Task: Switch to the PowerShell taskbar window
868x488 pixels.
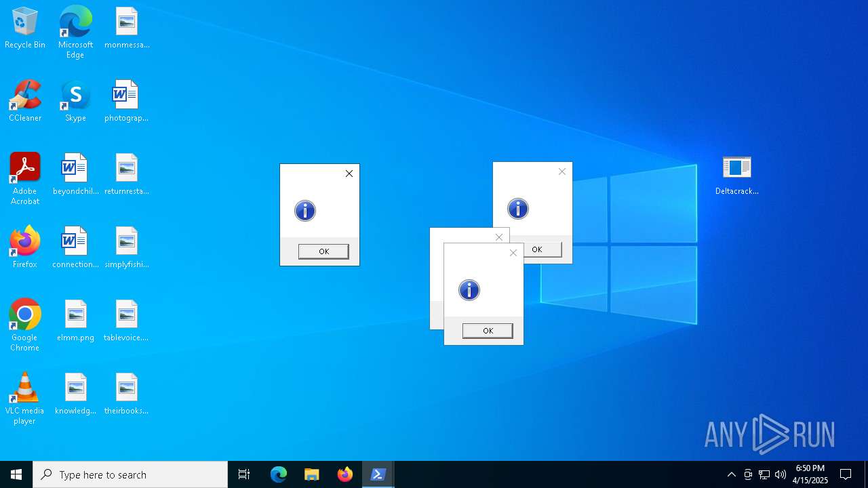Action: pos(378,474)
